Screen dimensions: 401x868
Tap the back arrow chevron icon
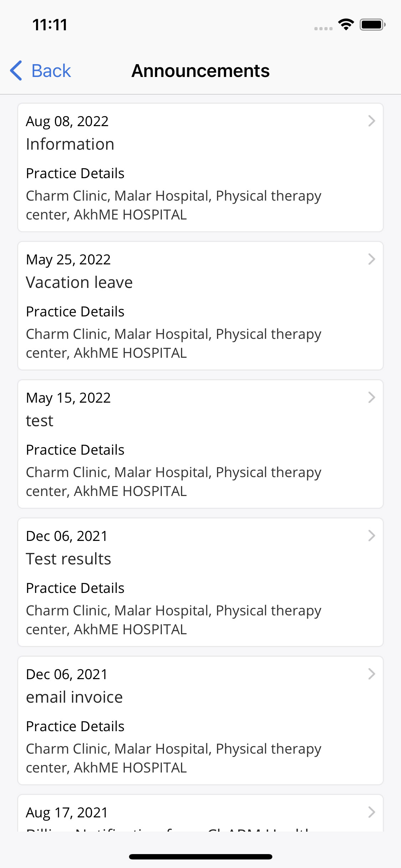click(16, 71)
